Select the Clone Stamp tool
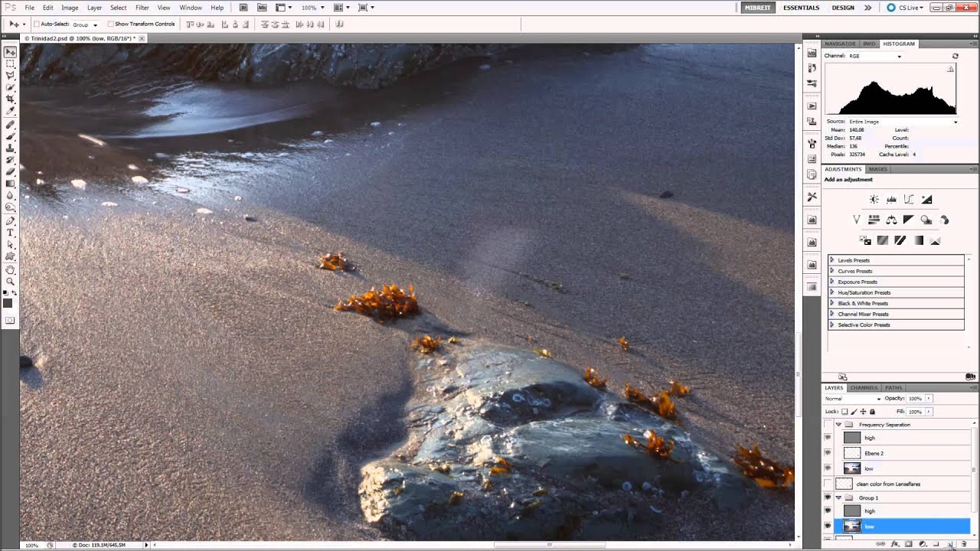980x551 pixels. click(11, 148)
